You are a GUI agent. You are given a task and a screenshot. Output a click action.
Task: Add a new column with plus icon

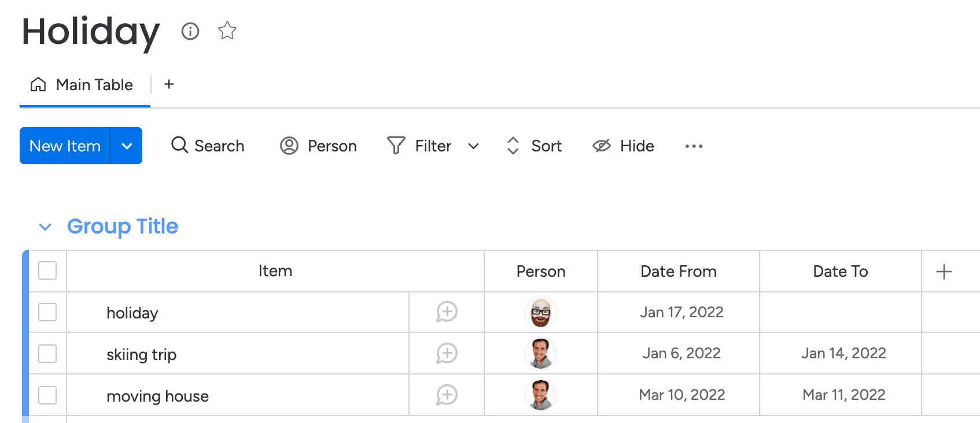[x=944, y=272]
